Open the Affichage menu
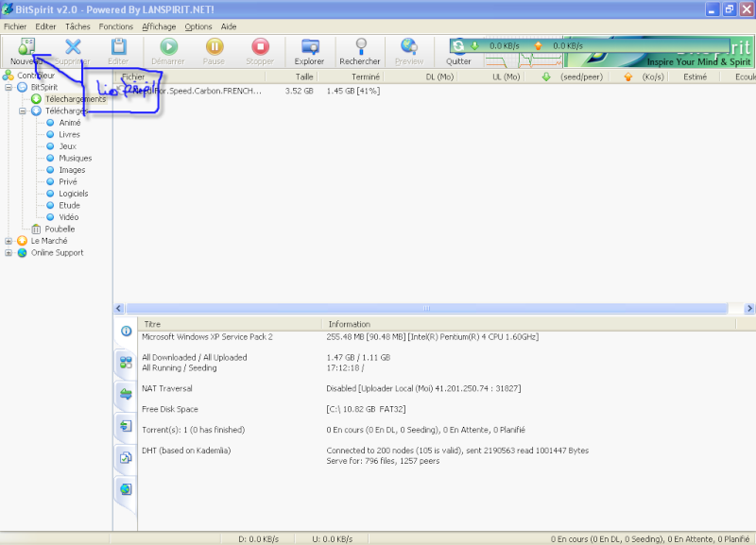Image resolution: width=756 pixels, height=545 pixels. click(159, 26)
